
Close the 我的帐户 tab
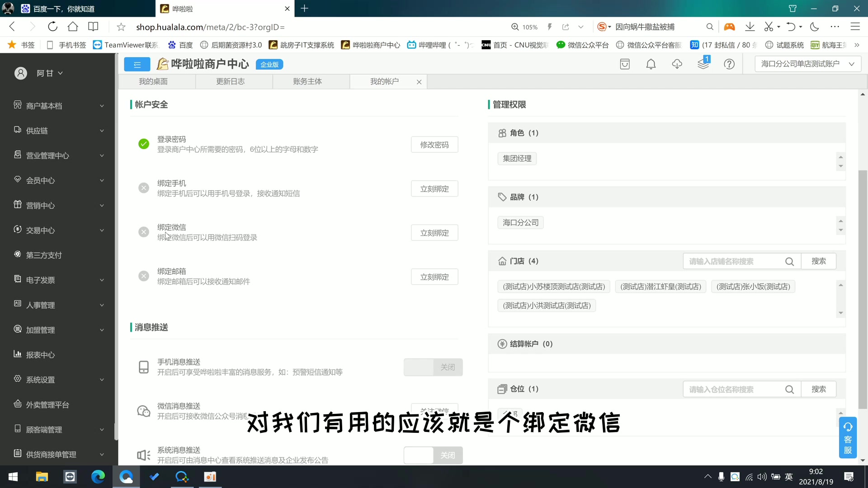point(419,82)
